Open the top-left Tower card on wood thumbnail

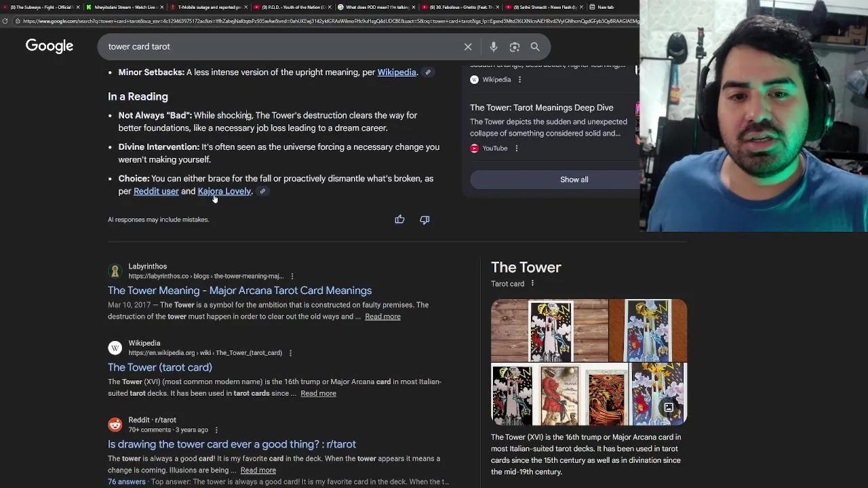click(x=549, y=331)
